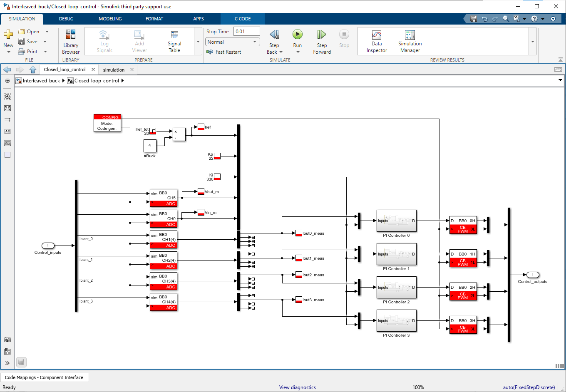The image size is (566, 392).
Task: Run the simulation with the green button
Action: coord(297,34)
